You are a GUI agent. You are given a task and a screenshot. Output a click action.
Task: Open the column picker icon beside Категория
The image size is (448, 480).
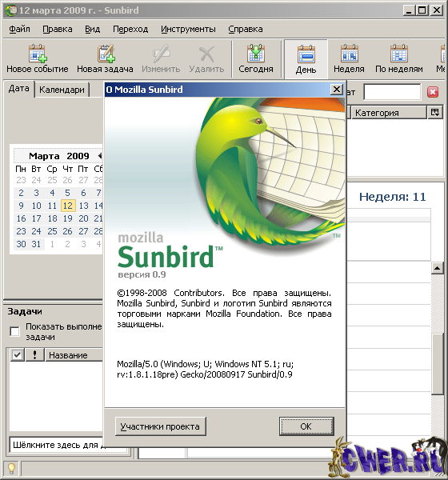tap(435, 112)
